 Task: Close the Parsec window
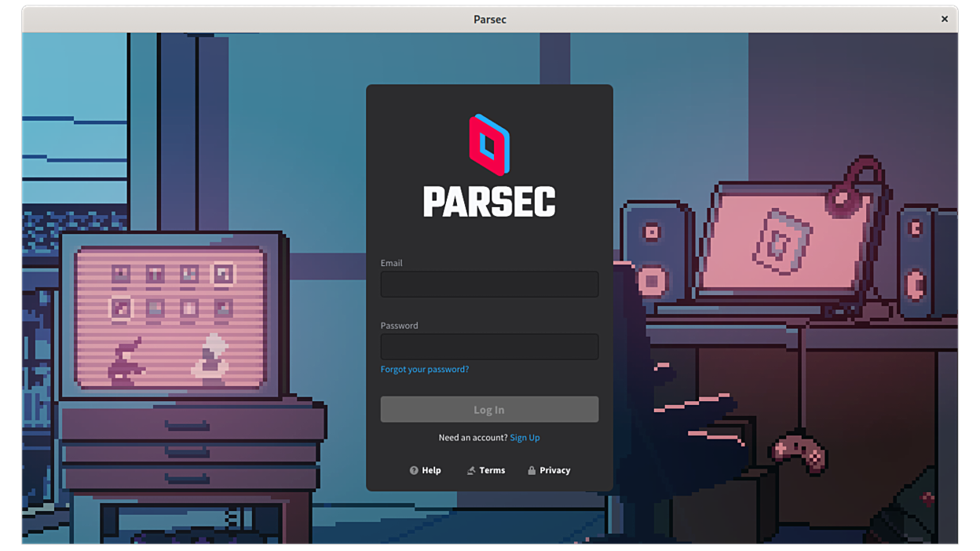(x=944, y=19)
